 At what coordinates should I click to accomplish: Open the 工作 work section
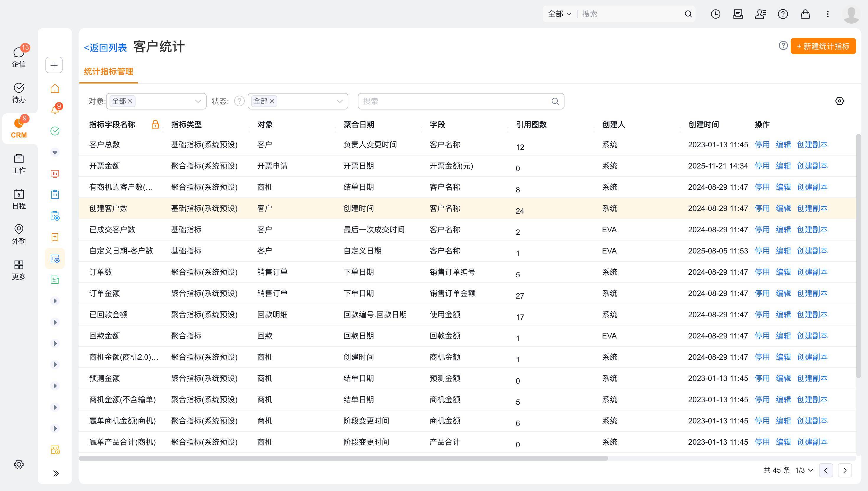coord(19,163)
